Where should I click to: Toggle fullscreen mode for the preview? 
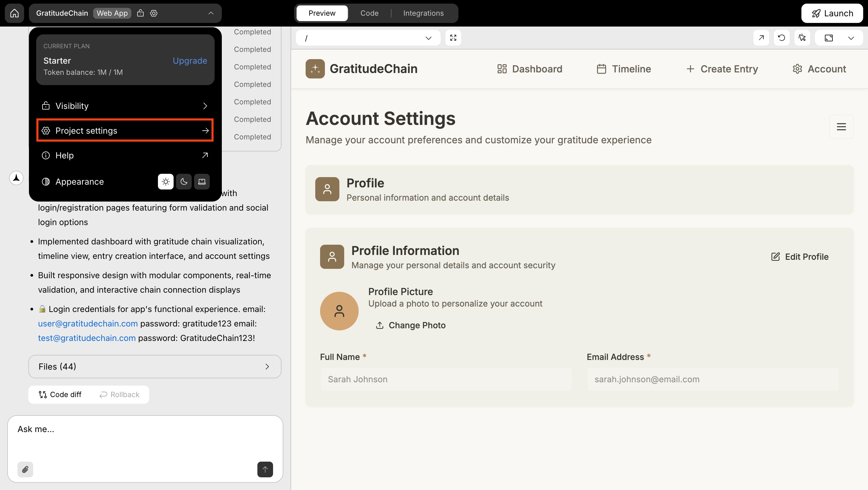pyautogui.click(x=453, y=37)
